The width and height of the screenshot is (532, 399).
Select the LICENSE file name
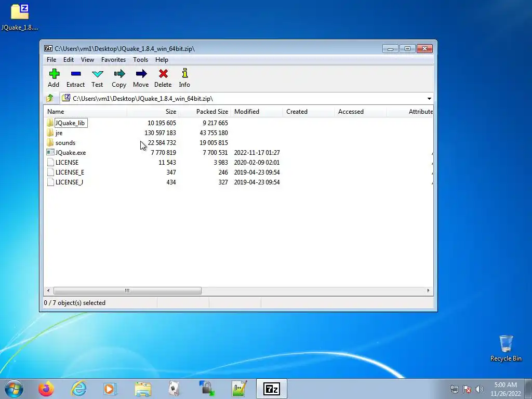click(x=67, y=162)
